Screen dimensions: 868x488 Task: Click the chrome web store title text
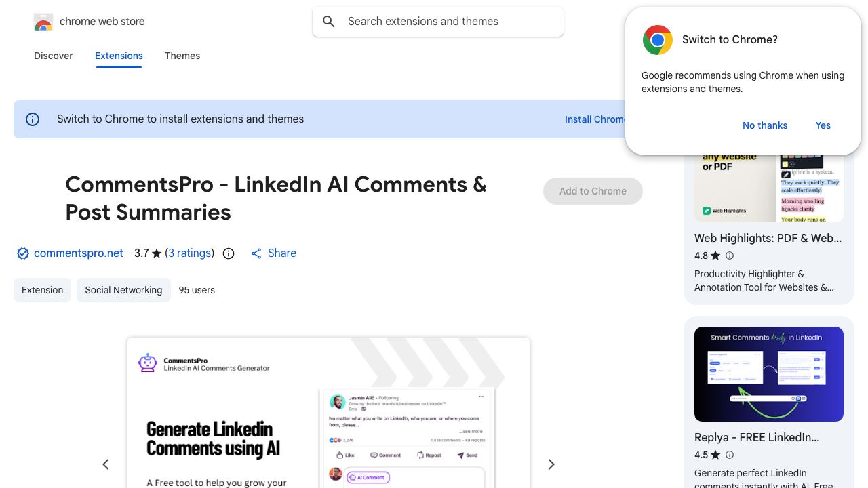(x=102, y=22)
